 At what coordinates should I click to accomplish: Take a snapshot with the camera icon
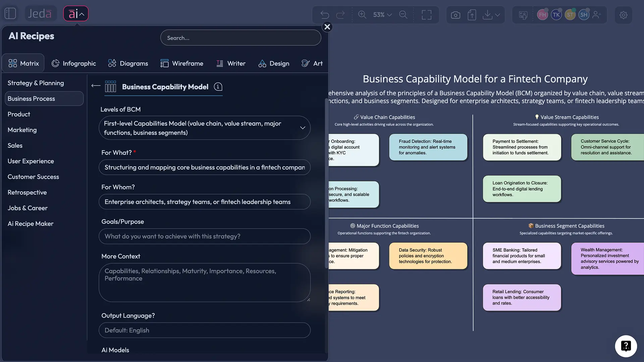pyautogui.click(x=455, y=15)
